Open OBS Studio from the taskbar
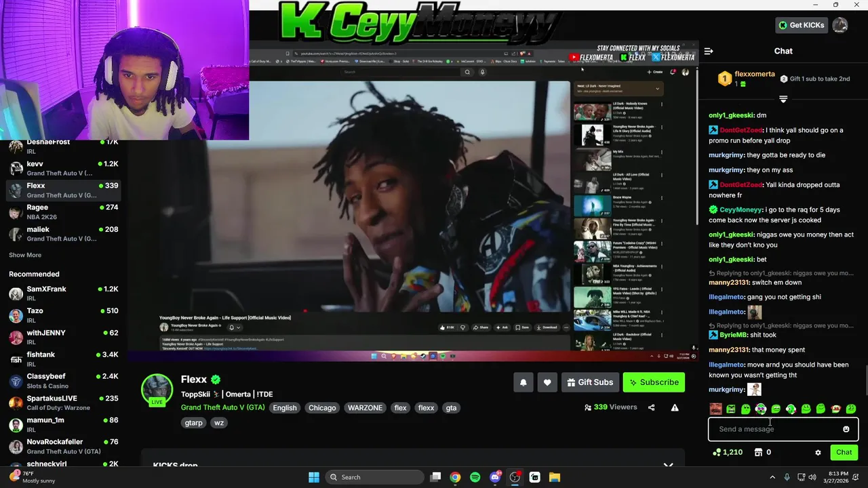Screen dimensions: 868x488 point(515,477)
